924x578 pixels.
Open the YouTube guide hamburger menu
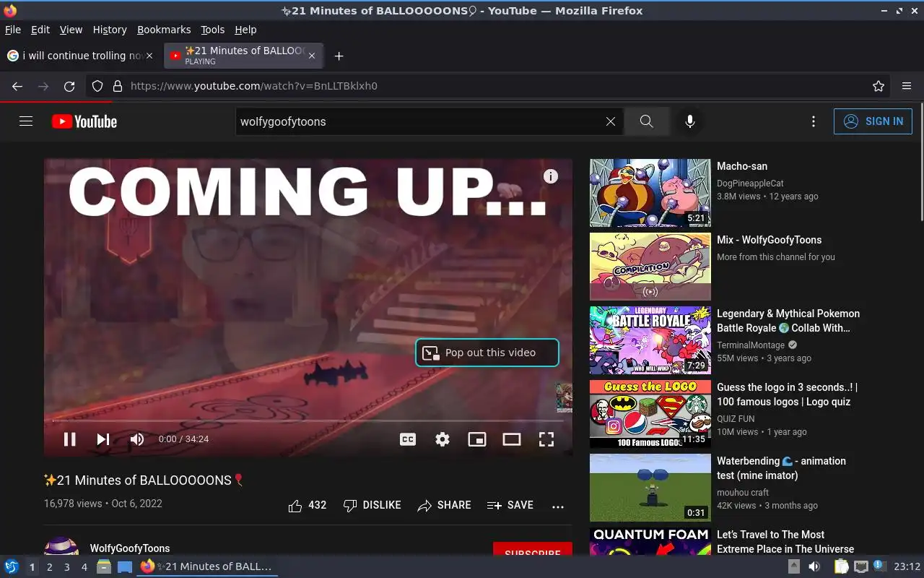(x=26, y=121)
